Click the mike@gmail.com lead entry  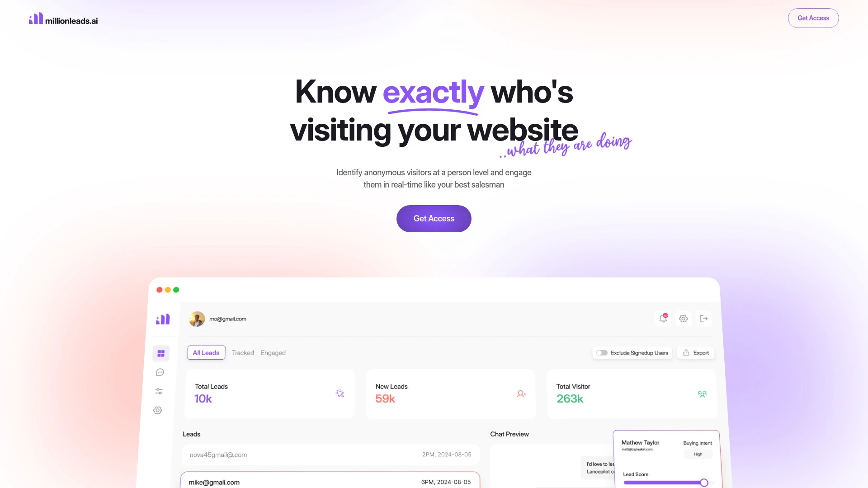pyautogui.click(x=330, y=482)
